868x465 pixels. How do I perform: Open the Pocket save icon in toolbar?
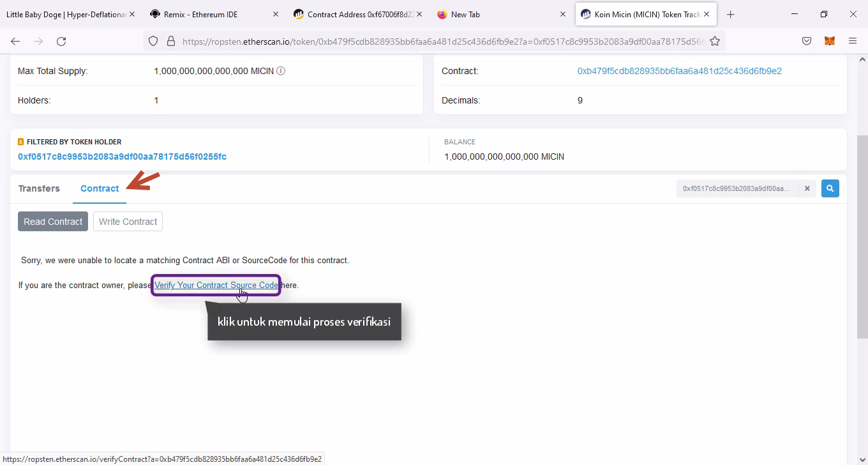(807, 41)
